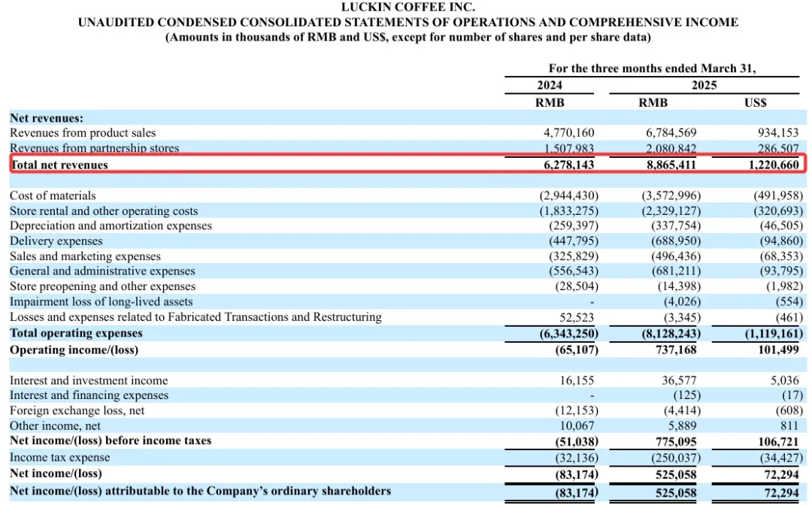Image resolution: width=812 pixels, height=505 pixels.
Task: Click "For the three months ended March 31," header
Action: click(652, 68)
